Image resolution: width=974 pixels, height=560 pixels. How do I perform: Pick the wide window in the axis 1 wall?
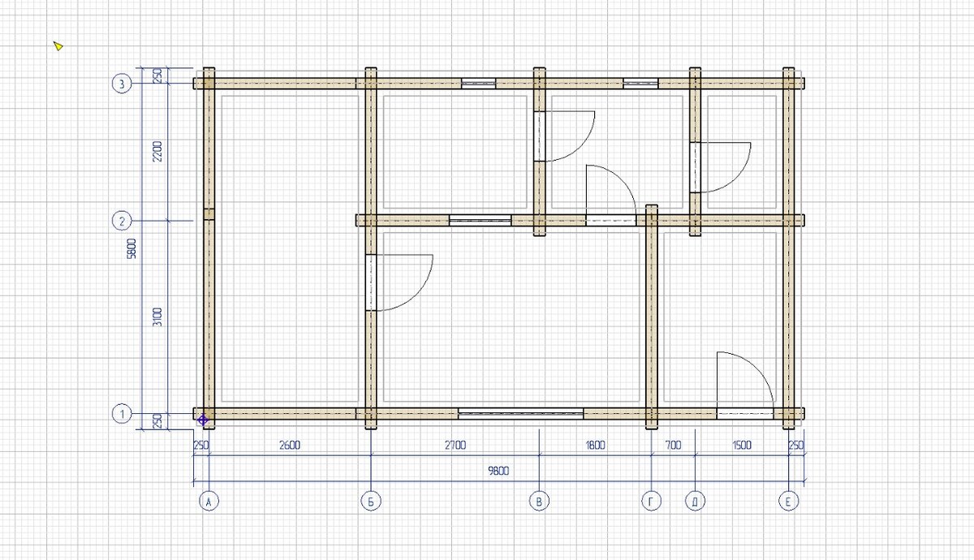(x=521, y=414)
